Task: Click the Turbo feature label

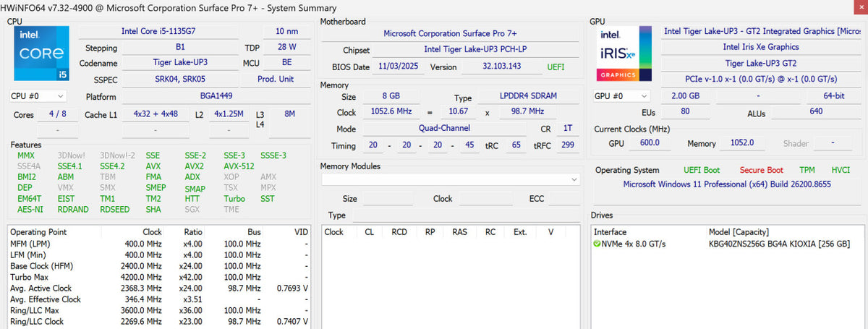Action: 234,199
